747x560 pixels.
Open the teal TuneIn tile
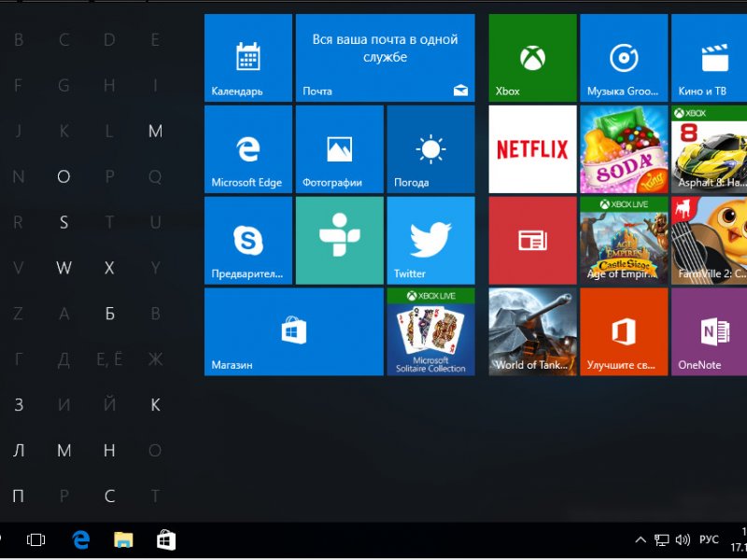click(x=340, y=241)
